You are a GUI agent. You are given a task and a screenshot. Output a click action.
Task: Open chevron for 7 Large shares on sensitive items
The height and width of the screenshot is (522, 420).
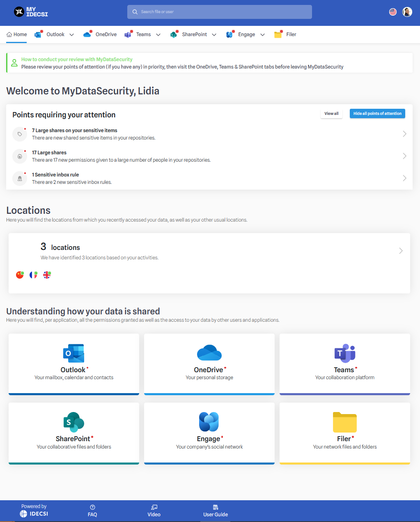404,134
